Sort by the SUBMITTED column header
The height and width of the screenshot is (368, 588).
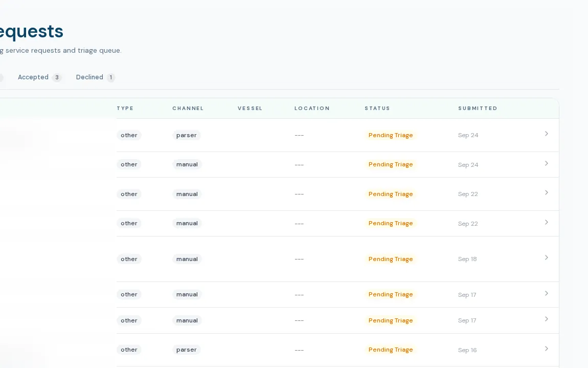pyautogui.click(x=478, y=108)
